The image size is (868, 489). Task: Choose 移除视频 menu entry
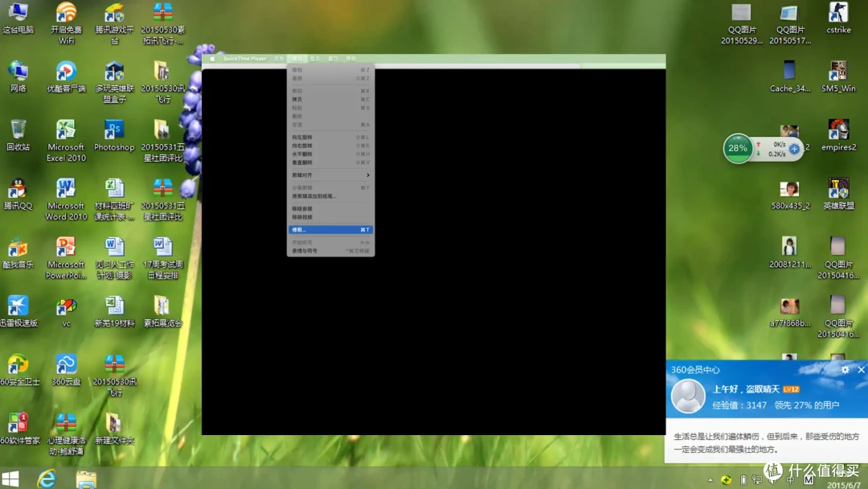(330, 217)
